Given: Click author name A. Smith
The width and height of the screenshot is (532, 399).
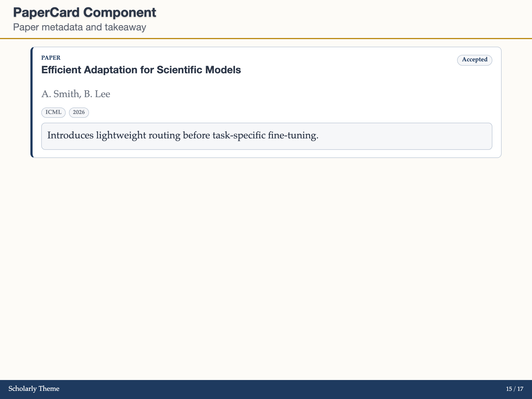Looking at the screenshot, I should [x=60, y=94].
